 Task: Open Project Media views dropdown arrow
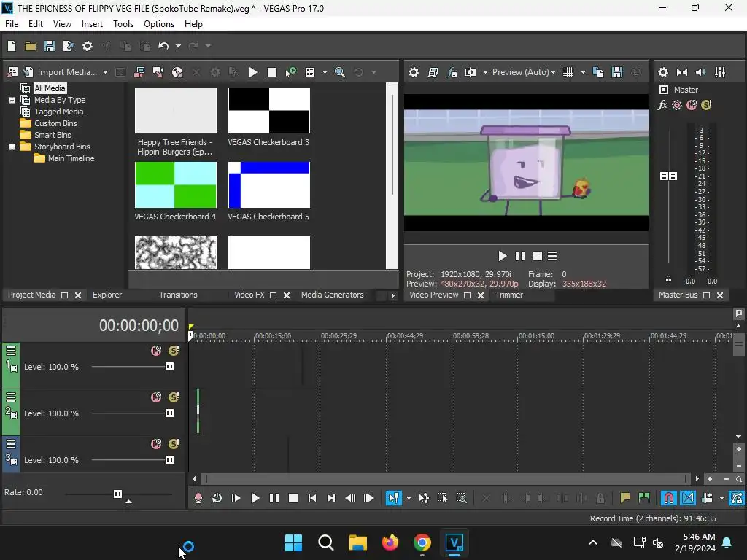click(325, 72)
